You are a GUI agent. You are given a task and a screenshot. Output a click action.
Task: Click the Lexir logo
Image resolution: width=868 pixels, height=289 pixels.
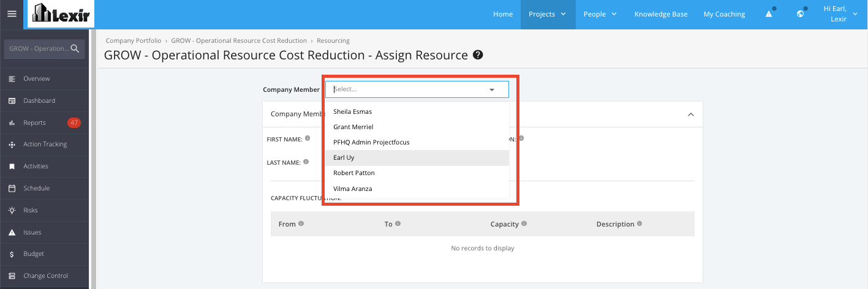pyautogui.click(x=61, y=14)
